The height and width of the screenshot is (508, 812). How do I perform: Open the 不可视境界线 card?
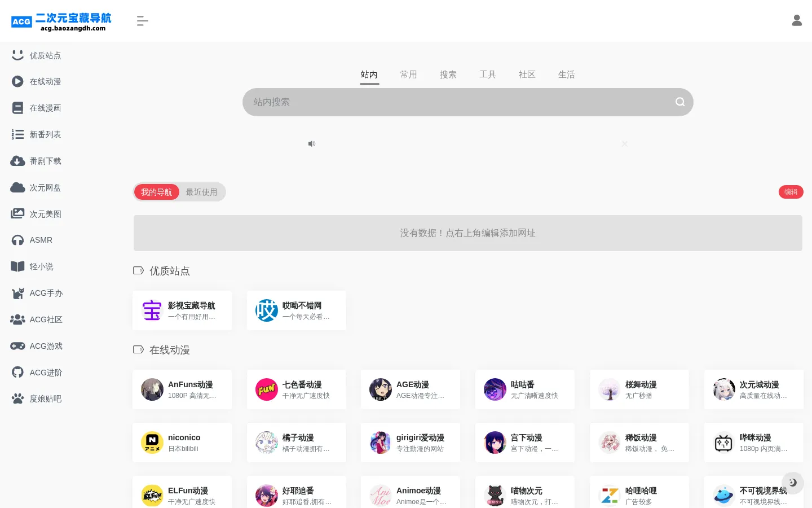pyautogui.click(x=754, y=492)
